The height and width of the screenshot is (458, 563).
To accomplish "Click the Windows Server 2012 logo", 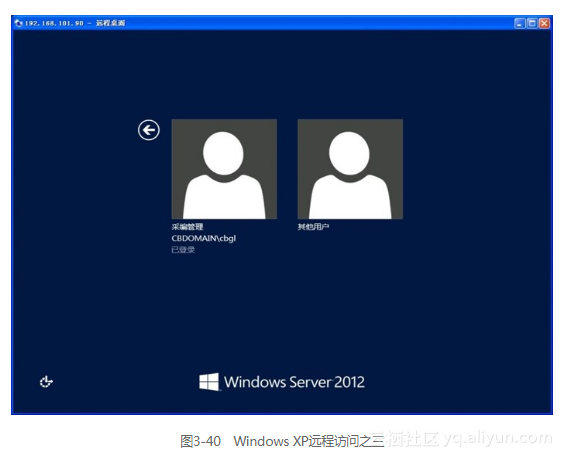I will click(x=282, y=382).
